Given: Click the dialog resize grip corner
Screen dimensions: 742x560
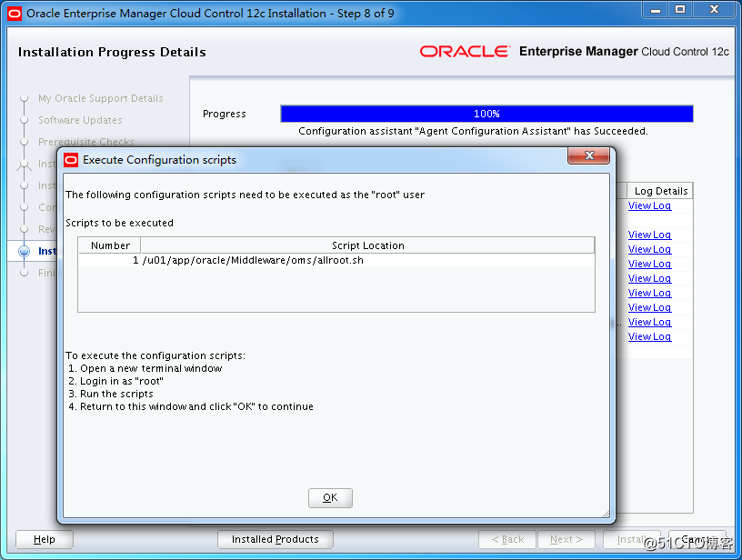Looking at the screenshot, I should 606,514.
